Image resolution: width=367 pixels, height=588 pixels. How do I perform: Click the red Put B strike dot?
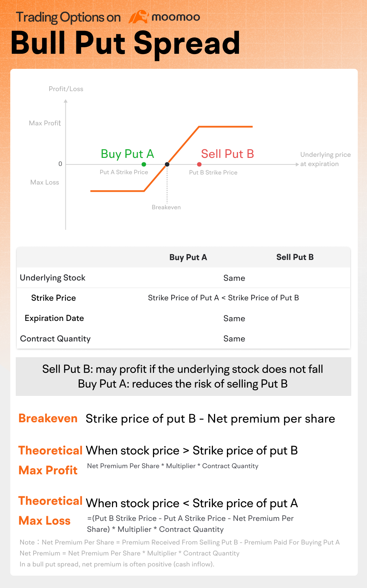point(199,164)
